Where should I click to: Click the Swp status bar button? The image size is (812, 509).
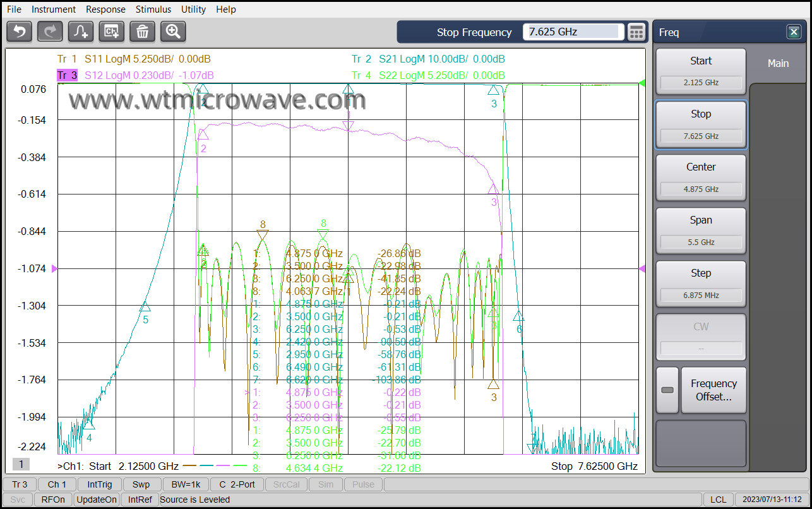(141, 484)
